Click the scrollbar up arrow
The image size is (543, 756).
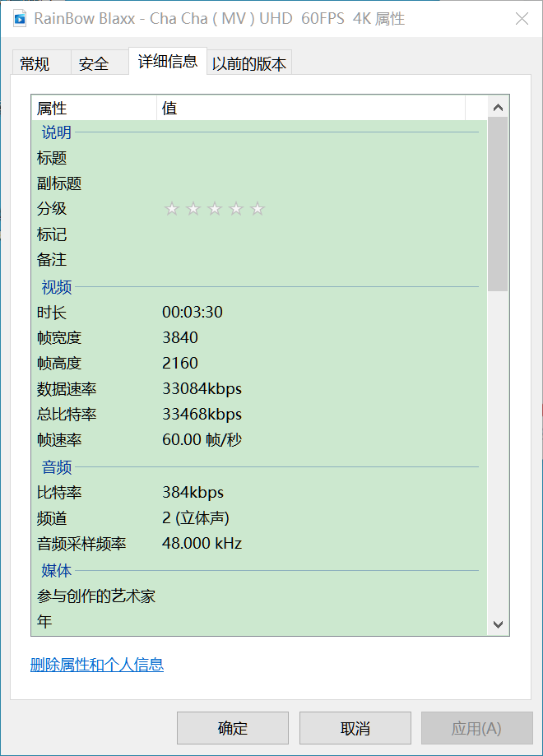[x=498, y=108]
